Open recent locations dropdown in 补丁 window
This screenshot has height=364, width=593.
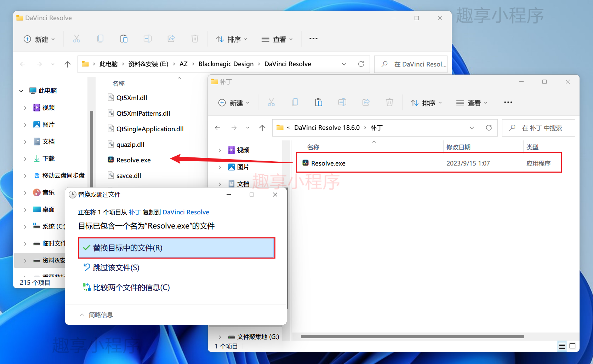(x=247, y=128)
